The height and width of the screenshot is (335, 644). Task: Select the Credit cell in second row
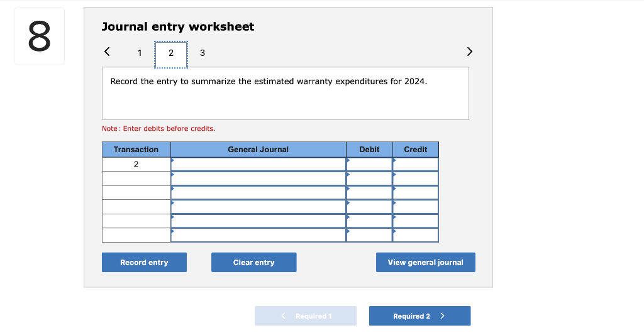[416, 178]
